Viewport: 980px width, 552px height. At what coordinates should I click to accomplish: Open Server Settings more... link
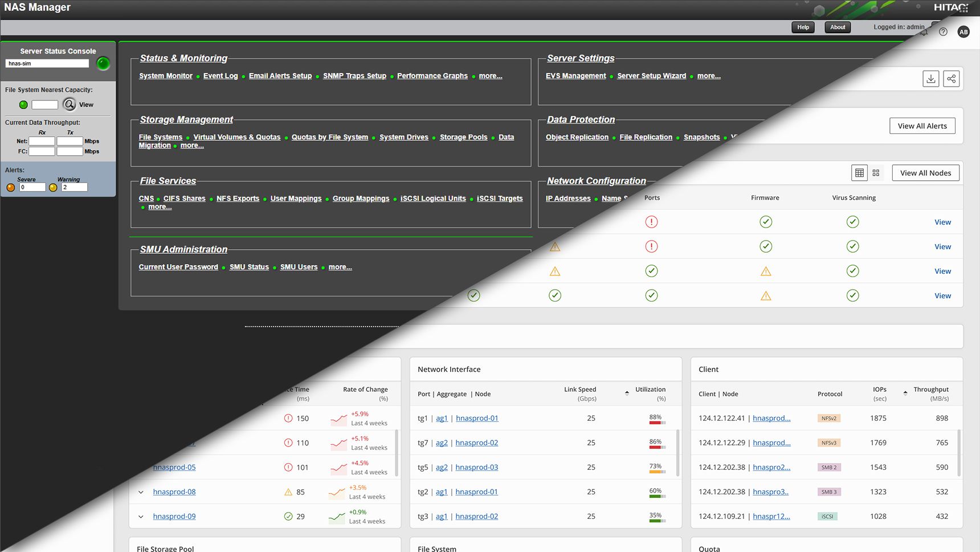click(709, 76)
